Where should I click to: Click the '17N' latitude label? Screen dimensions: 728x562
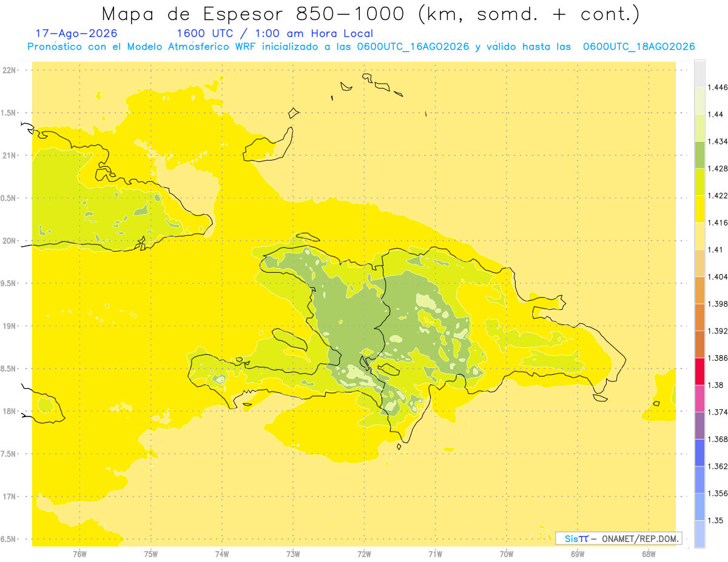click(x=10, y=497)
